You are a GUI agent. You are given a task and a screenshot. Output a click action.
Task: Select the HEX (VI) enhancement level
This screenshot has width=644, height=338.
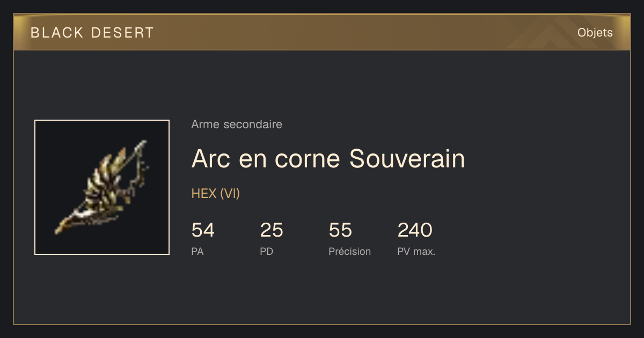(x=216, y=194)
